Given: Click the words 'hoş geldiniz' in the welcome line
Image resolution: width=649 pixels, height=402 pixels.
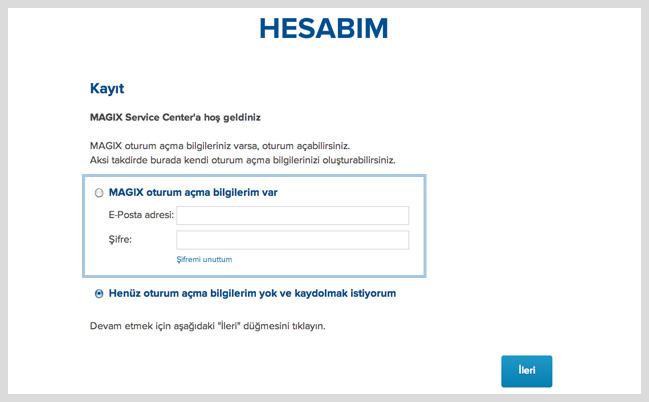Looking at the screenshot, I should [x=232, y=118].
